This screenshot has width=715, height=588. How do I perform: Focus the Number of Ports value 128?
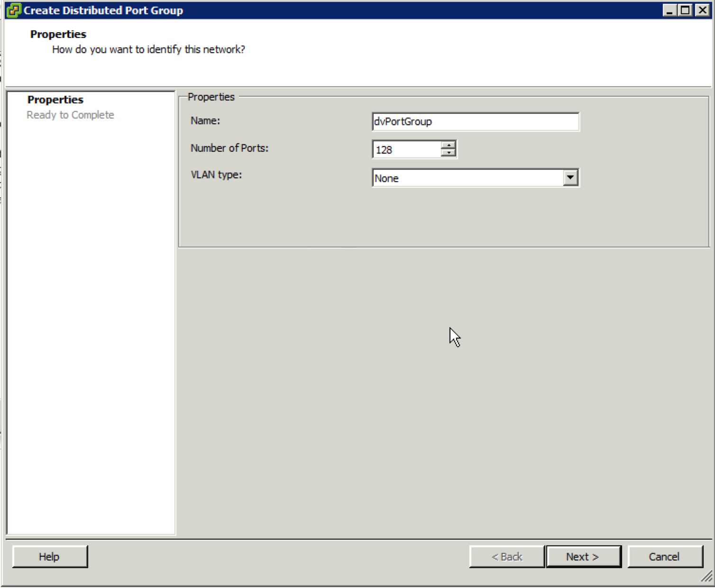(x=406, y=150)
